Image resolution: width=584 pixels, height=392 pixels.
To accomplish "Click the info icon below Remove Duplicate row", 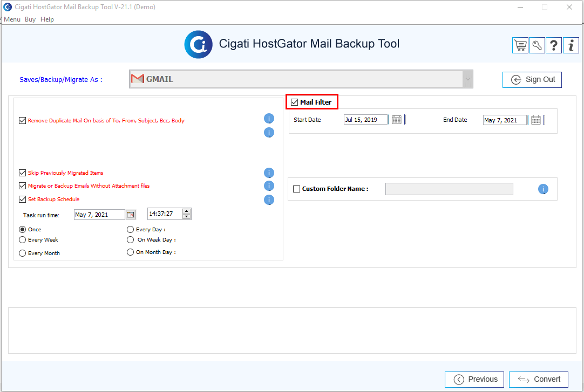I will click(x=269, y=133).
